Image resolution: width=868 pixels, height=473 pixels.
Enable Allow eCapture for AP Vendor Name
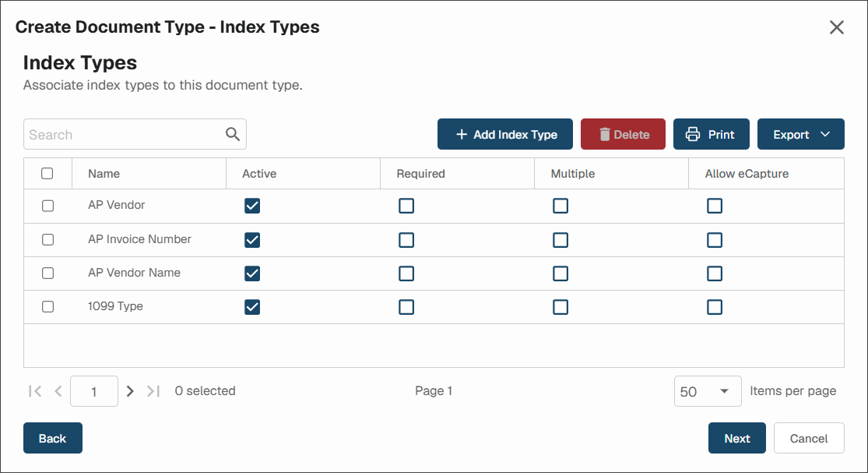tap(715, 273)
